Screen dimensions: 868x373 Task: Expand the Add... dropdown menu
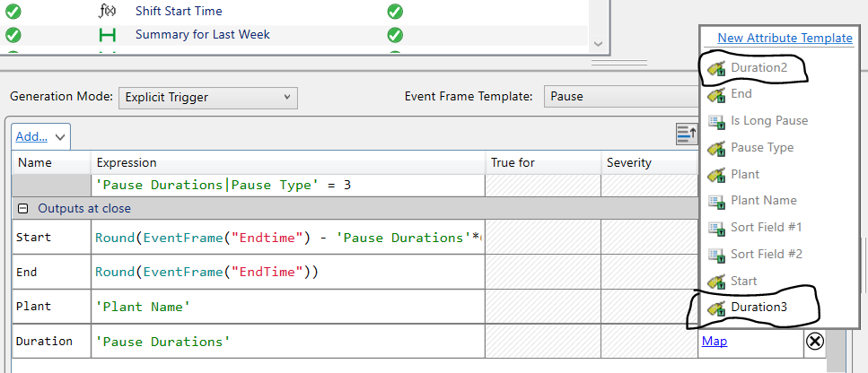pos(41,136)
